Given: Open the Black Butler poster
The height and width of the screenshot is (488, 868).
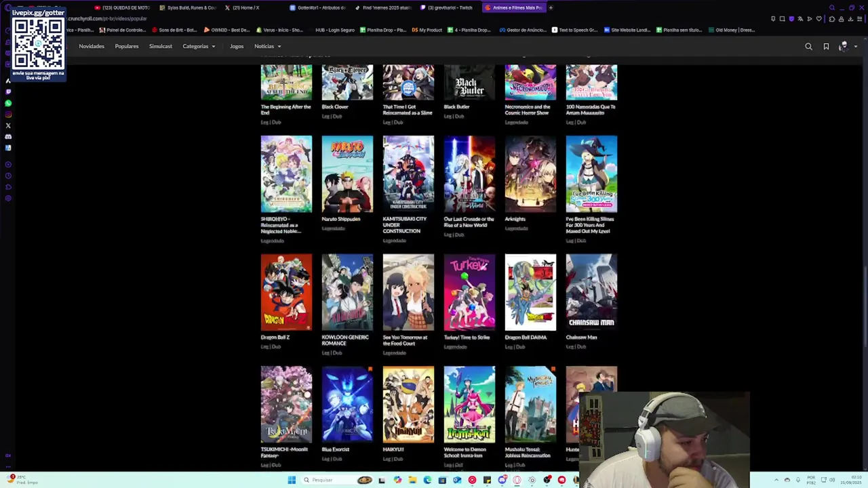Looking at the screenshot, I should tap(469, 83).
